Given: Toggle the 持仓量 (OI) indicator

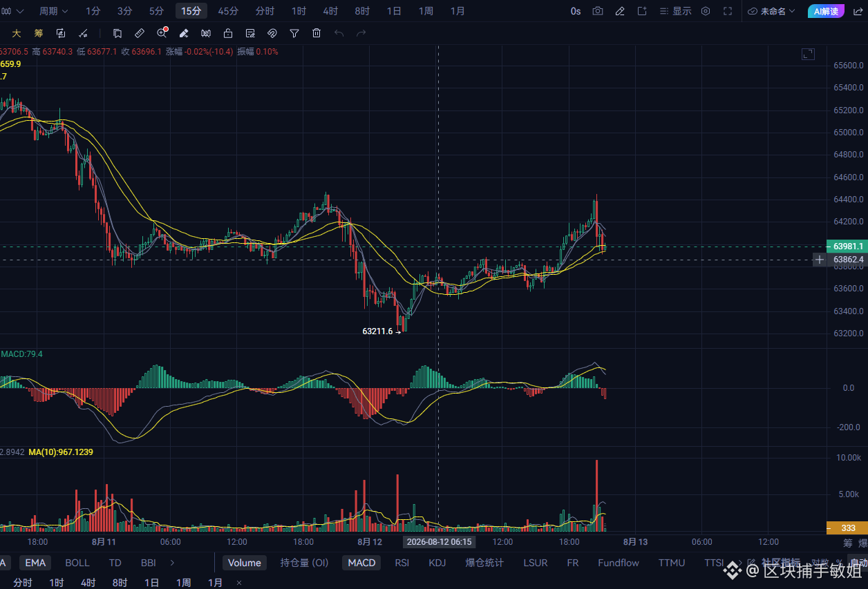Looking at the screenshot, I should coord(304,563).
